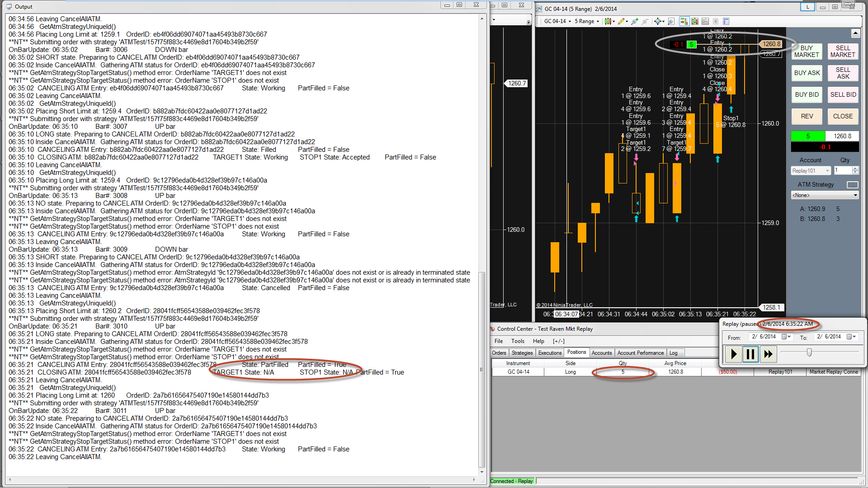The height and width of the screenshot is (488, 868).
Task: Select the cross hair pointer icon
Action: (x=658, y=21)
